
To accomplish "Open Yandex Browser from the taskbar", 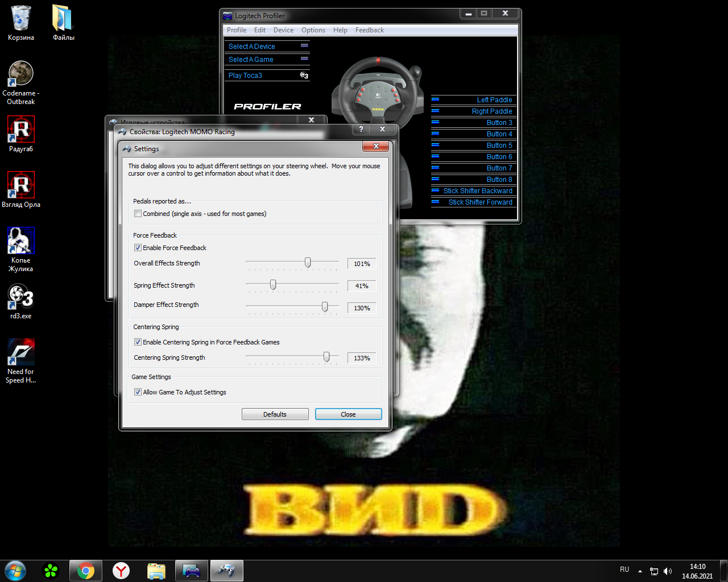I will (121, 571).
